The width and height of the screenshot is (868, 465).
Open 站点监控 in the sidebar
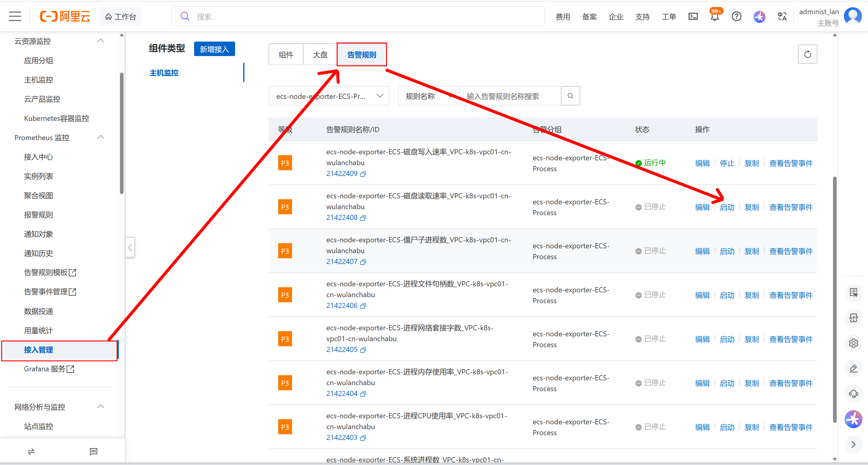[x=38, y=426]
